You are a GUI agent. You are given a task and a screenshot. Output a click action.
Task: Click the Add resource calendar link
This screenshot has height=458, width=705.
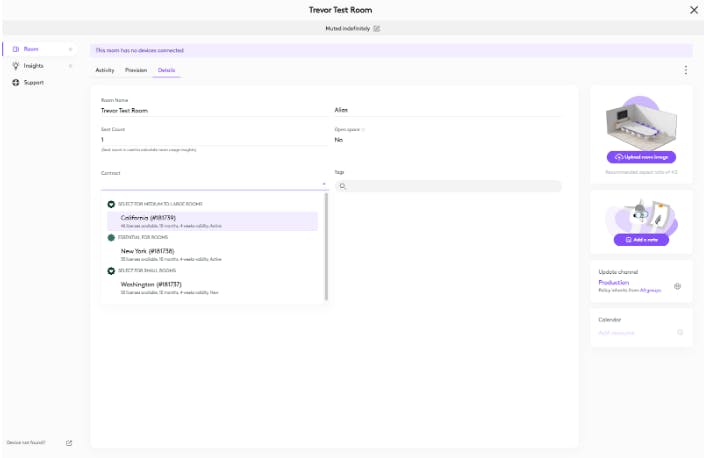click(x=616, y=333)
